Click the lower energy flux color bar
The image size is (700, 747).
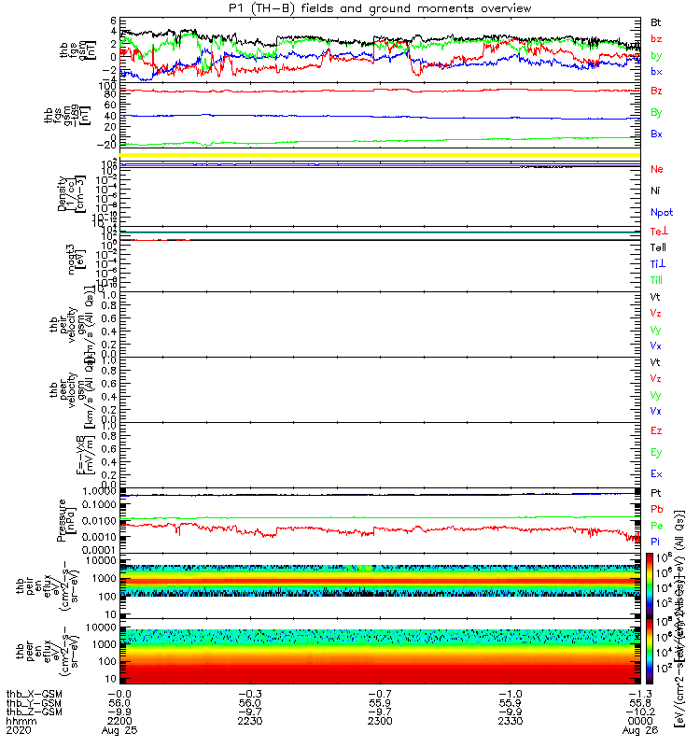point(650,651)
